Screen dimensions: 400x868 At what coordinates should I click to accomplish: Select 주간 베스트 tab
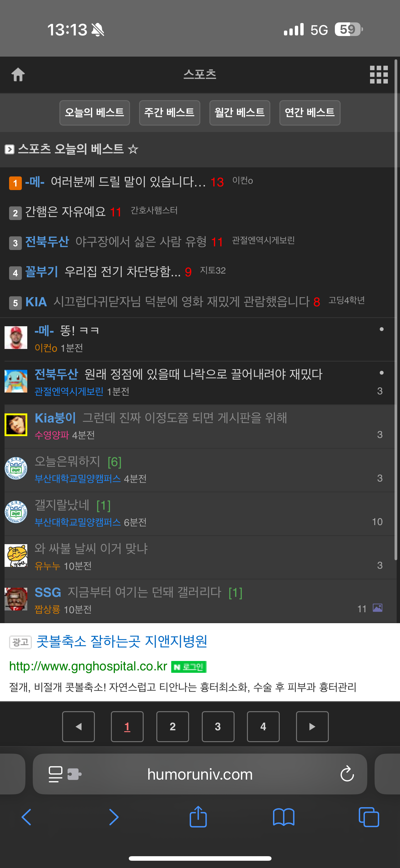169,113
